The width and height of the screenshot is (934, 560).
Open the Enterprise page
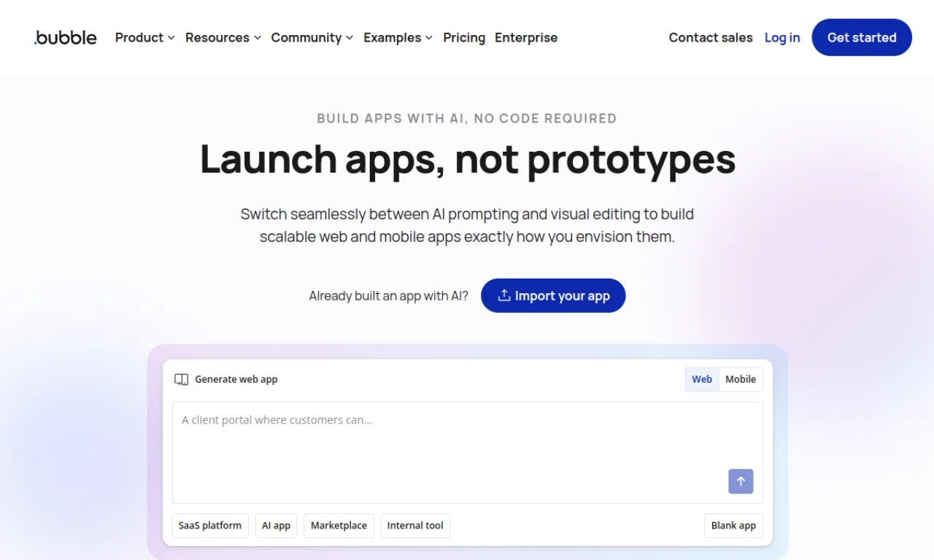click(x=526, y=37)
